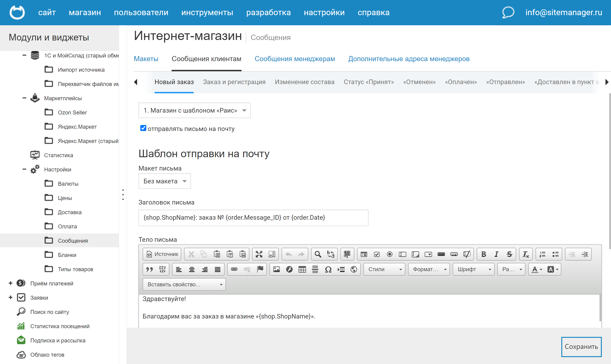The width and height of the screenshot is (611, 364).
Task: Insert a radio button form element
Action: (x=389, y=254)
